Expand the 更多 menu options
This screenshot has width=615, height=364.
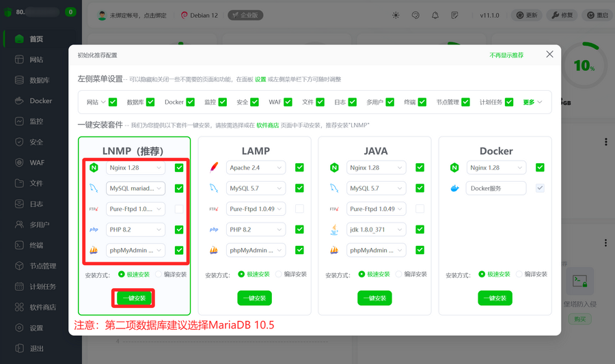pos(533,102)
